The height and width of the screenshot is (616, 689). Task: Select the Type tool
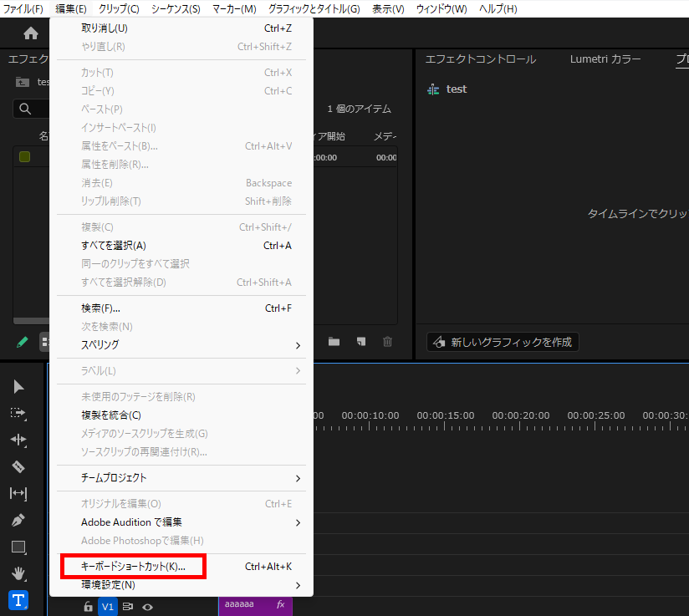[18, 600]
